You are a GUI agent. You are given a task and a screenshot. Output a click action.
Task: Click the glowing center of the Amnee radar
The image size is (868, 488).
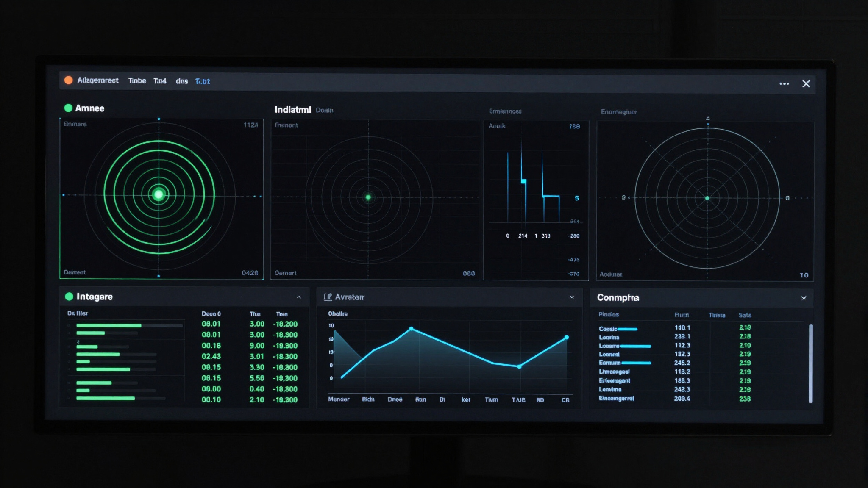159,194
